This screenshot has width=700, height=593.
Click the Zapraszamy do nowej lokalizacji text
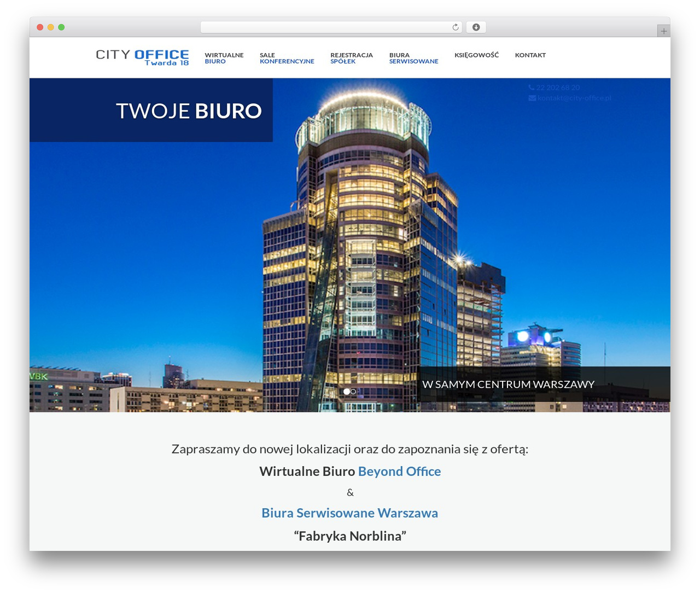[350, 449]
